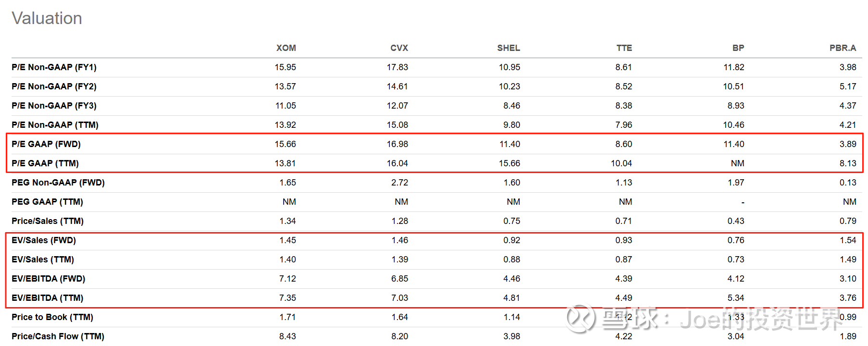Click CVX value 14.61 in FY2 row
Image resolution: width=868 pixels, height=346 pixels.
(397, 86)
